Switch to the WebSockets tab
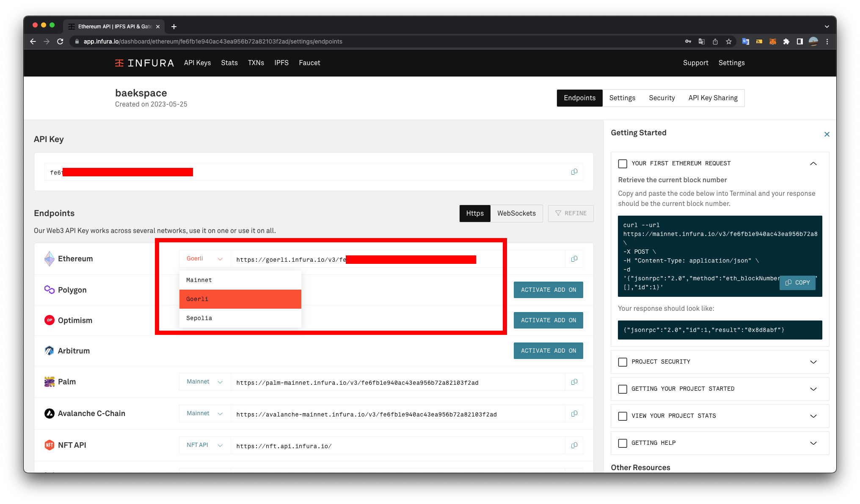Screen dimensions: 860x504 pyautogui.click(x=516, y=214)
